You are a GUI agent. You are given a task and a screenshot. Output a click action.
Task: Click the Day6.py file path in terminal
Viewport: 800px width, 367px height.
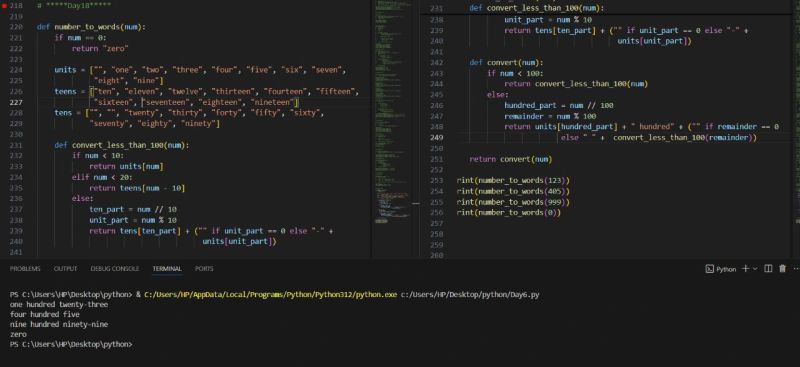coord(470,295)
